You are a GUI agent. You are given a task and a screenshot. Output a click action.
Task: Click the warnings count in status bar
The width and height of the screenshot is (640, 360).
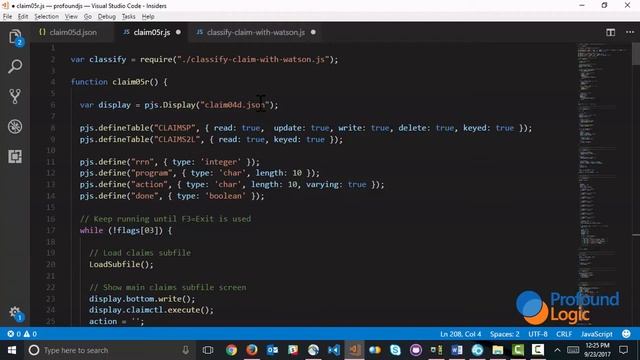pyautogui.click(x=30, y=334)
